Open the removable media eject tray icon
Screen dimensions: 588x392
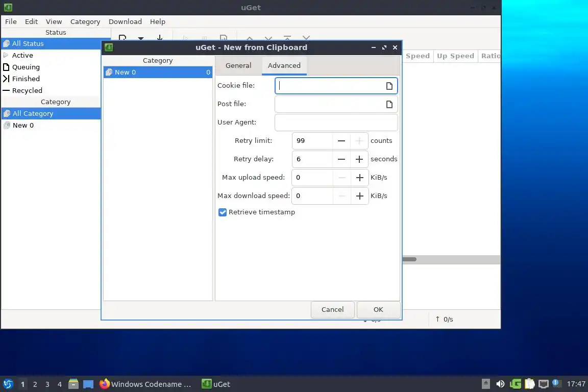click(x=485, y=384)
